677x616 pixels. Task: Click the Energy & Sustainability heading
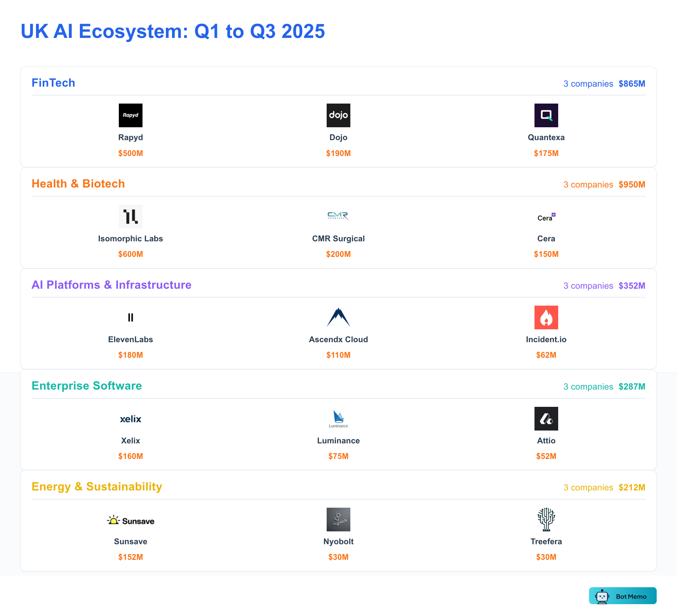97,487
